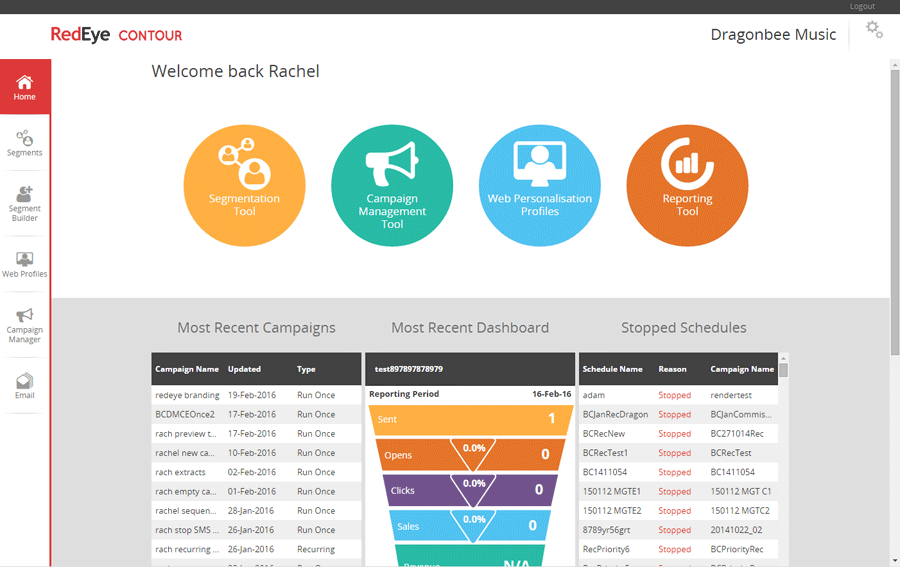Image resolution: width=900 pixels, height=567 pixels.
Task: Open Web Profiles in sidebar
Action: pos(25,265)
